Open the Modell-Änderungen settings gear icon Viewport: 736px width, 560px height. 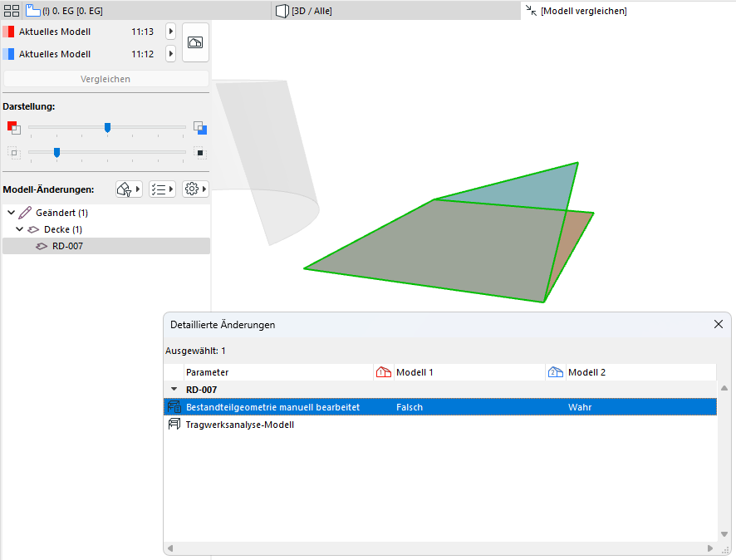[x=192, y=189]
